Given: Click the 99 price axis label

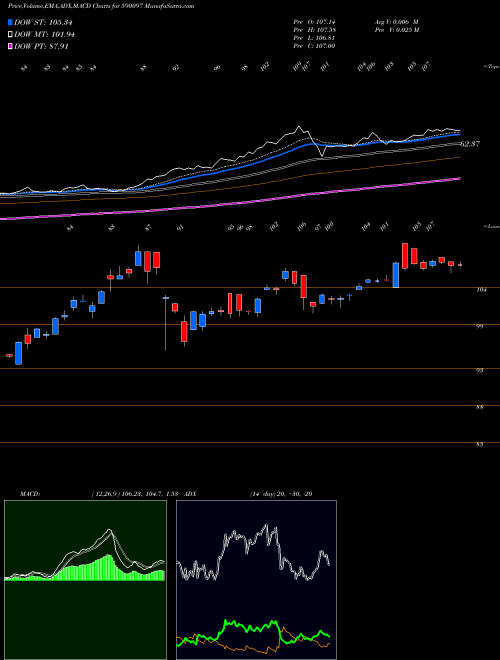Looking at the screenshot, I should (x=481, y=326).
